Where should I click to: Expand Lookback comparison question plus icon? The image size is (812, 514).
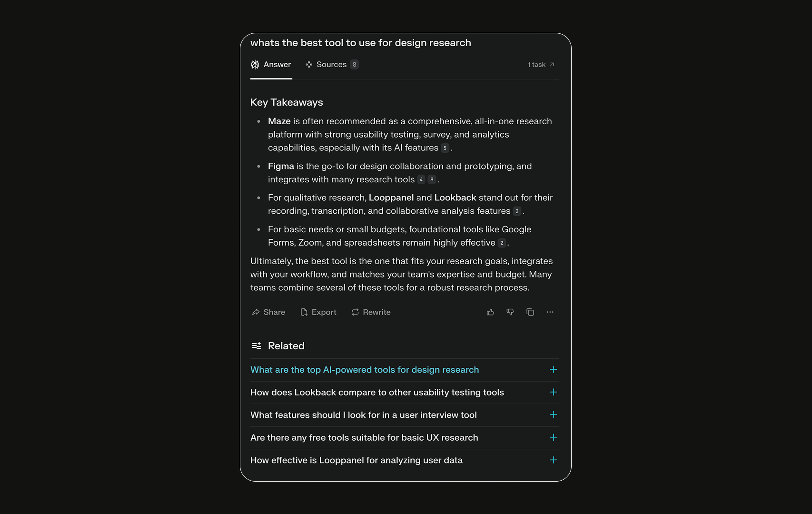[x=553, y=392]
